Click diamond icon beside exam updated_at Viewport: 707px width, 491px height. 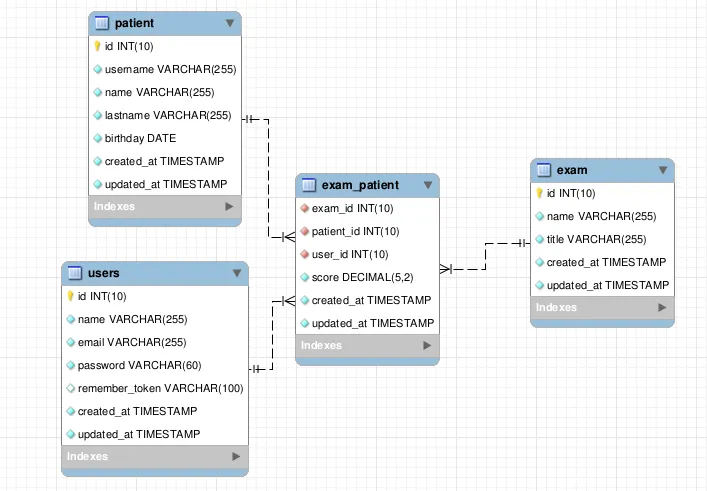(539, 285)
